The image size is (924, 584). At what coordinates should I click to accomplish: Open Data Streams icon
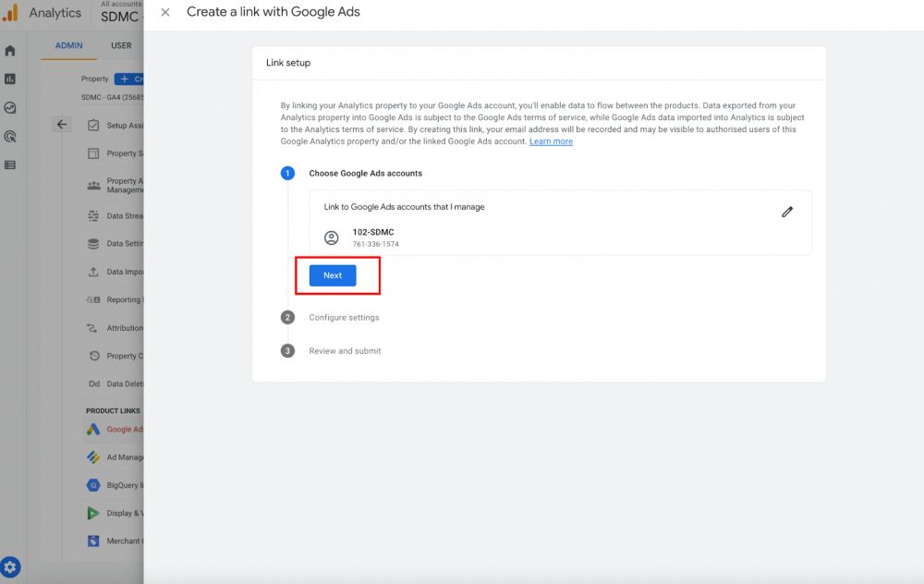click(93, 216)
